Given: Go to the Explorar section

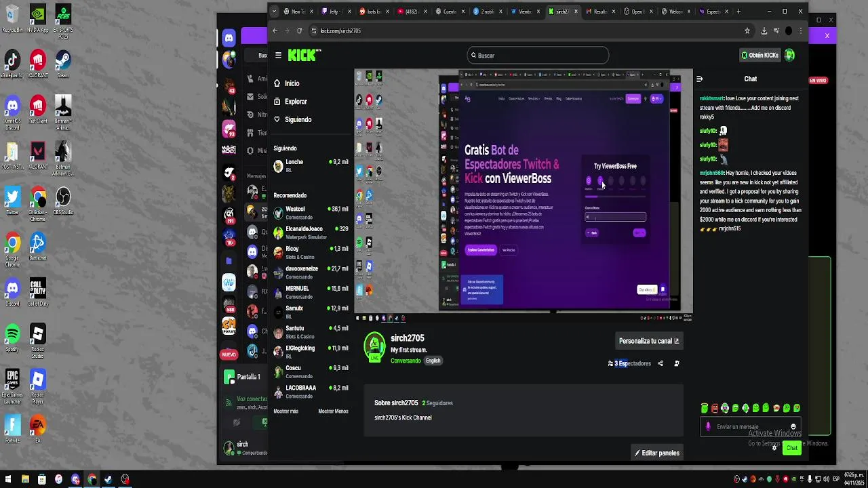Looking at the screenshot, I should click(x=296, y=102).
